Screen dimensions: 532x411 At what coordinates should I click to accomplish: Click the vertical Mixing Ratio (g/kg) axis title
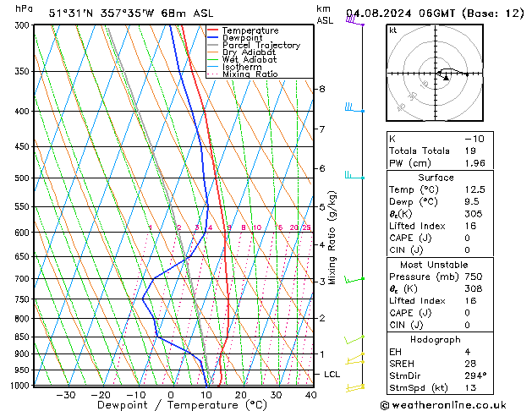(332, 238)
